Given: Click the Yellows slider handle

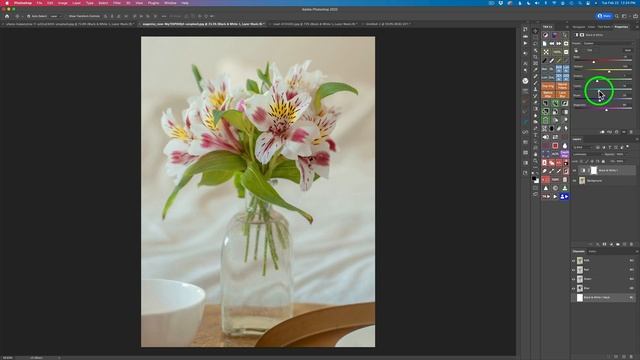Looking at the screenshot, I should (609, 71).
